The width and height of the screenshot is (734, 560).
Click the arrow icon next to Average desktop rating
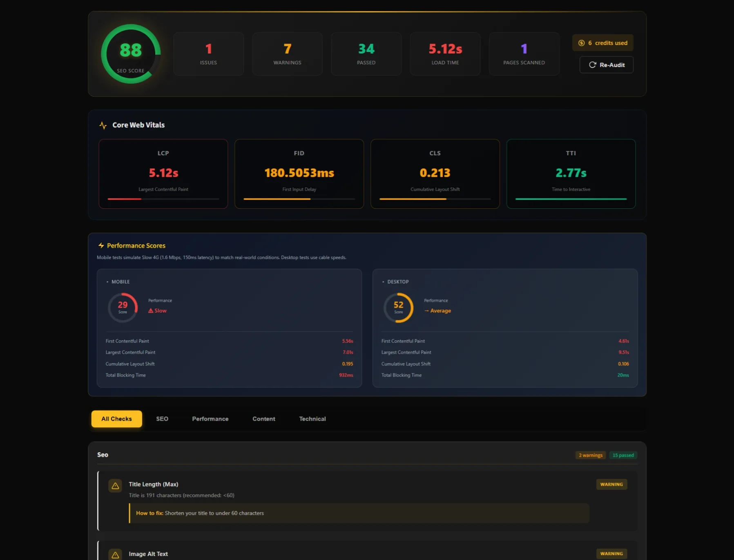click(426, 310)
